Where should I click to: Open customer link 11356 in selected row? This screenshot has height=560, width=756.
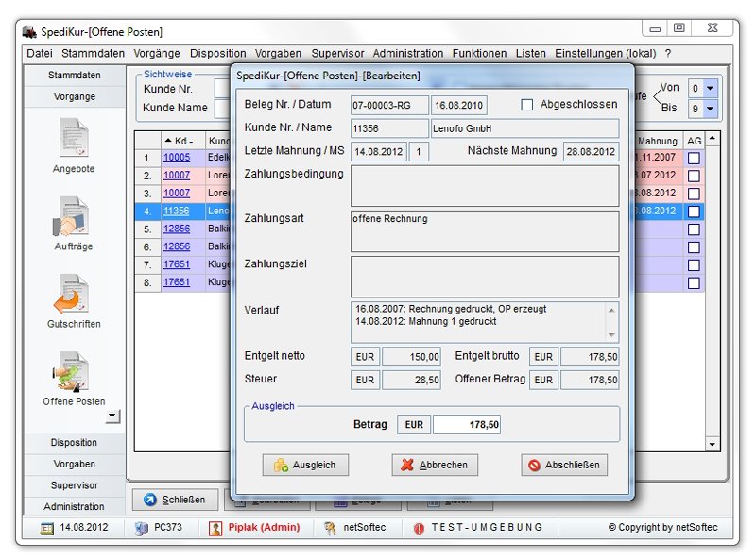coord(177,212)
